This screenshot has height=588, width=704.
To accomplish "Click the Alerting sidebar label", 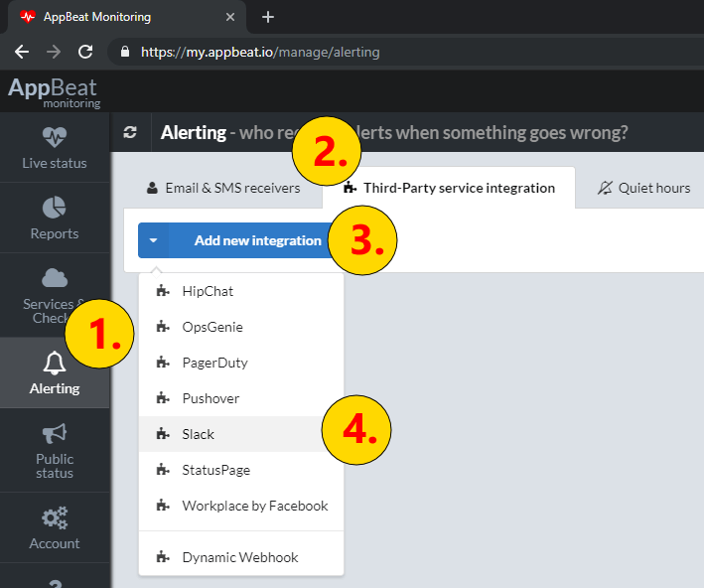I will [x=55, y=388].
